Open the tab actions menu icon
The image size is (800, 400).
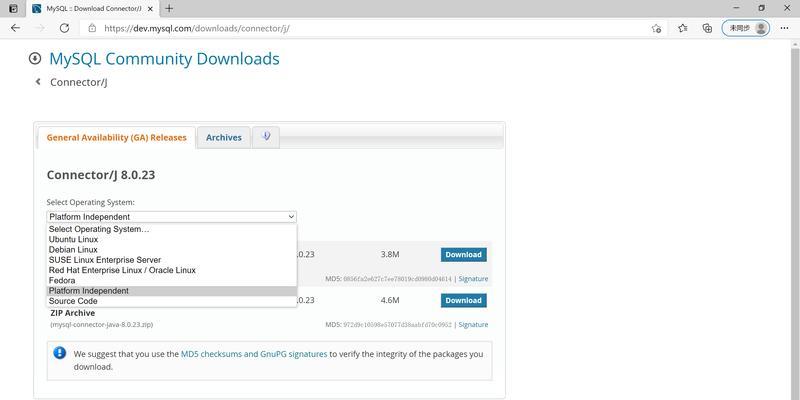pos(14,9)
